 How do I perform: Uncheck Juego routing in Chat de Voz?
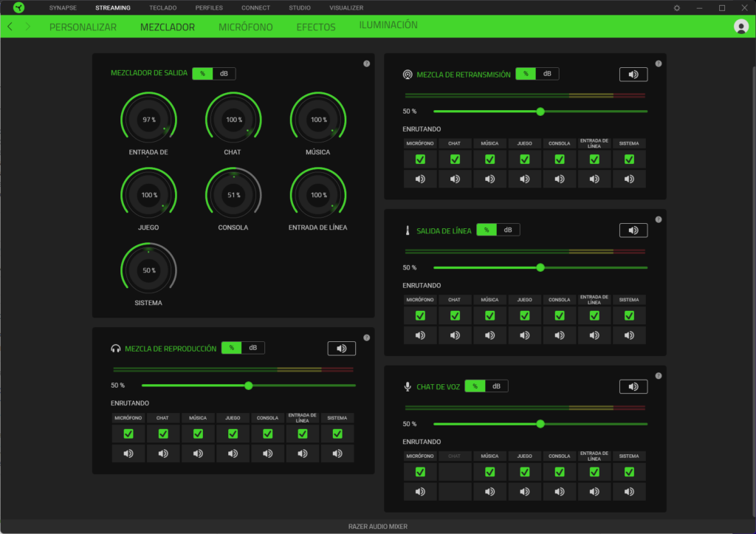pos(524,472)
